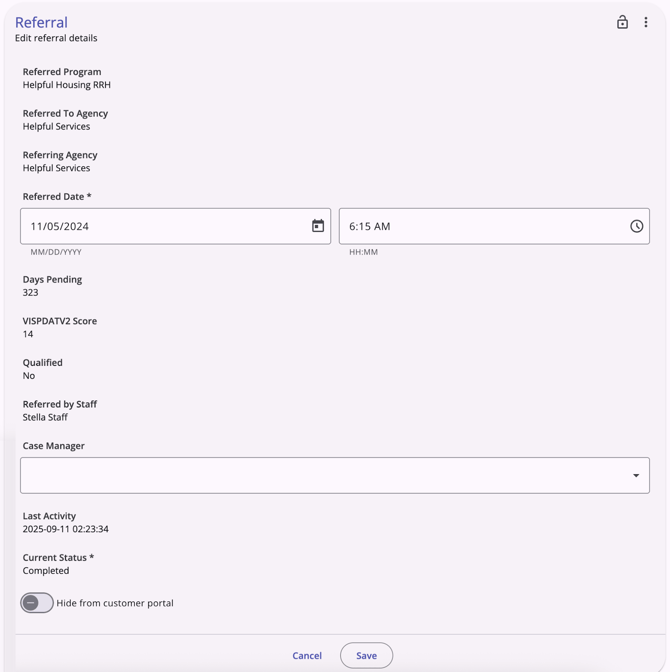The image size is (670, 672).
Task: Click into the 11/05/2024 date field
Action: (160, 226)
